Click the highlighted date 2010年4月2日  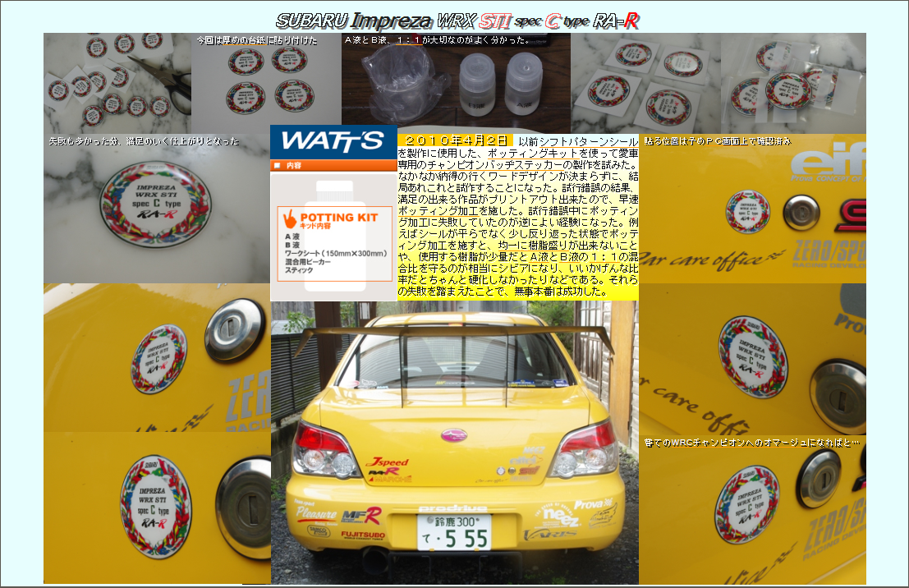[x=456, y=141]
